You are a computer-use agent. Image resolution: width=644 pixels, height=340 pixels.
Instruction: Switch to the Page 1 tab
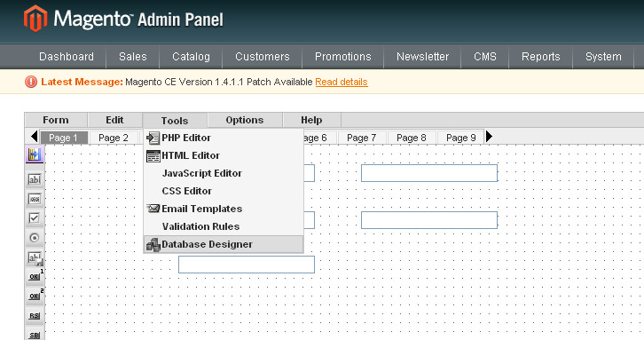pos(63,138)
